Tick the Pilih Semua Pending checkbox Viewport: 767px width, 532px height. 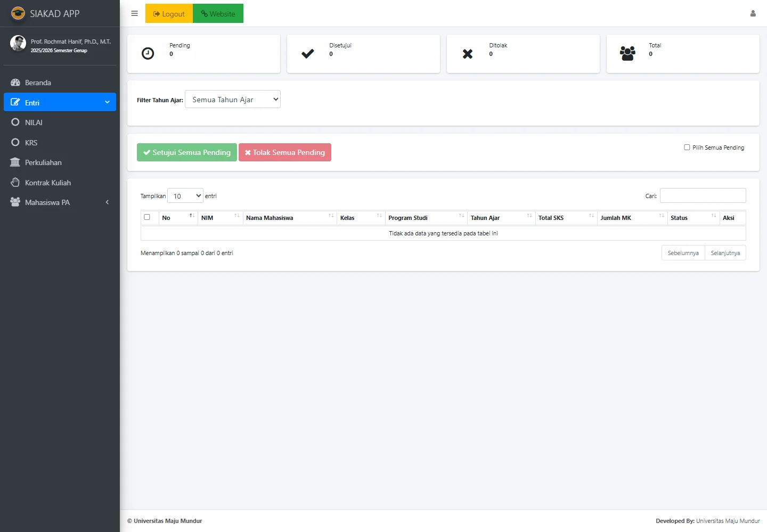[687, 148]
